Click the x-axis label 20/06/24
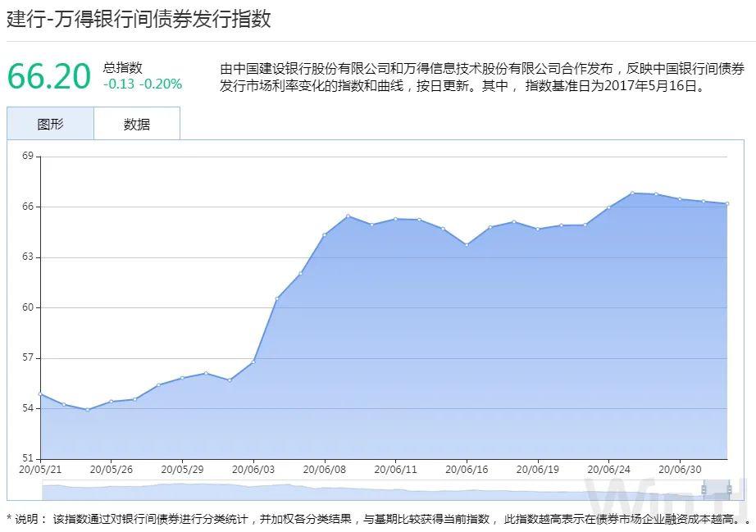The width and height of the screenshot is (756, 532). tap(608, 470)
